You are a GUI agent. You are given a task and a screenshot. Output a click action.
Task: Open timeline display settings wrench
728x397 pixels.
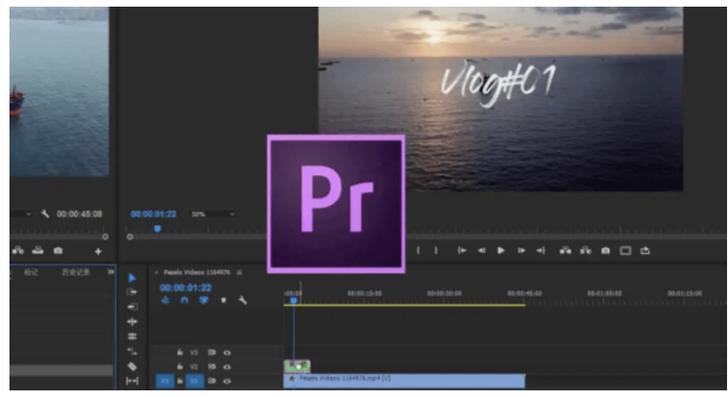click(242, 300)
